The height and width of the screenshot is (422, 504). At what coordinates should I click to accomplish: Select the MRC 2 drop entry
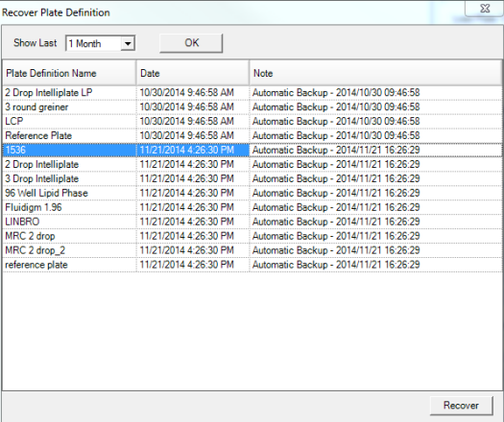pos(252,236)
